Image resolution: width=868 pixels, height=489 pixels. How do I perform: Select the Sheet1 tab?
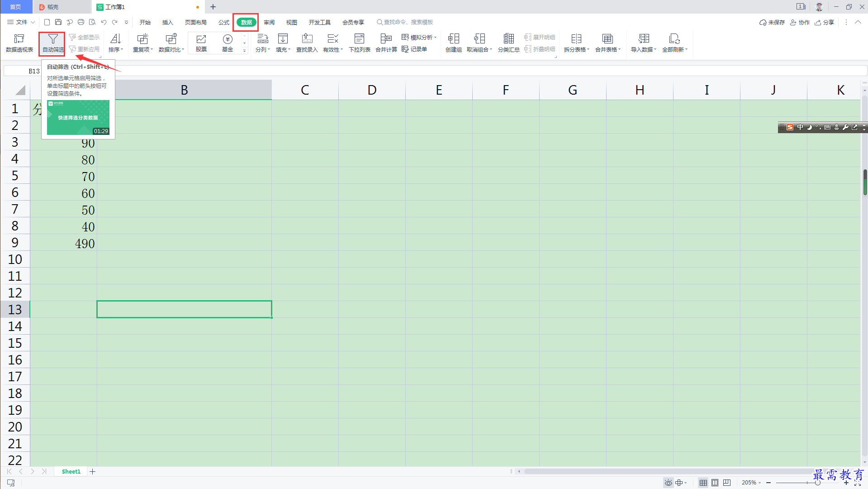point(71,471)
